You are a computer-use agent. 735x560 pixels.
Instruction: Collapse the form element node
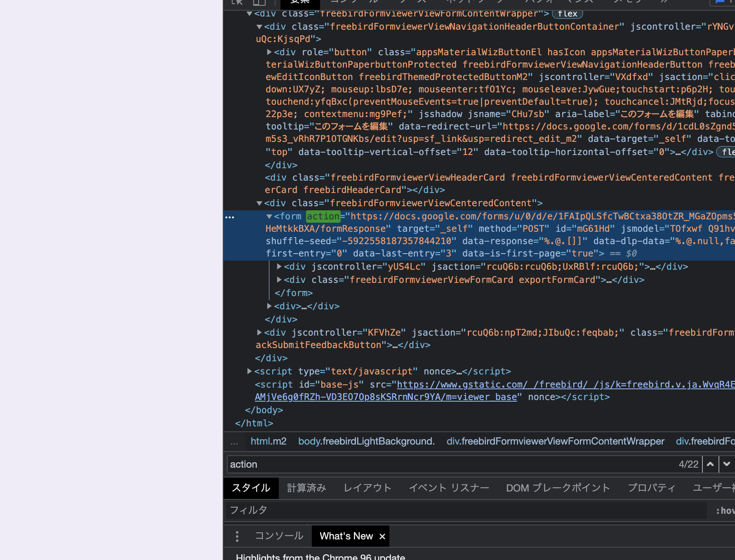269,216
